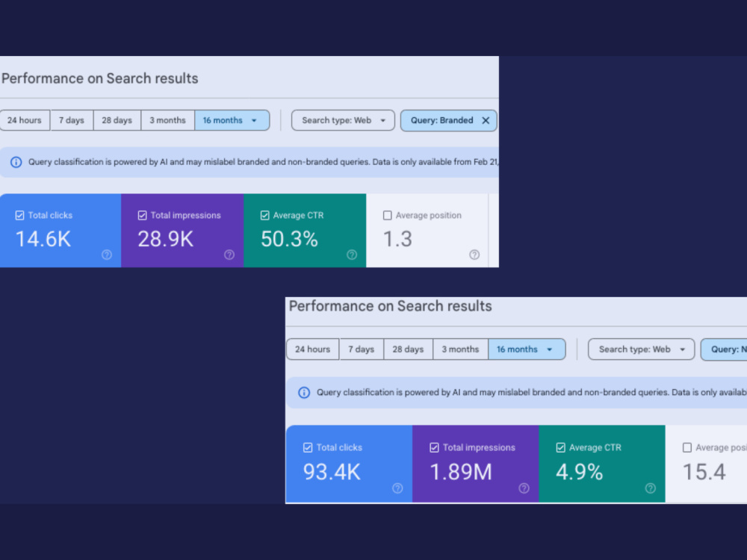Uncheck Total impressions on 1.89M card
This screenshot has width=747, height=560.
coord(434,447)
